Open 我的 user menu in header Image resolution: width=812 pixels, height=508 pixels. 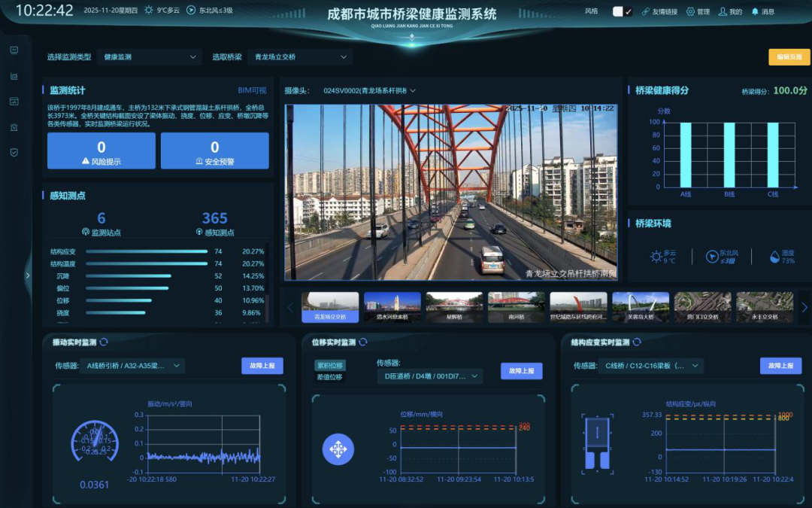(x=729, y=11)
